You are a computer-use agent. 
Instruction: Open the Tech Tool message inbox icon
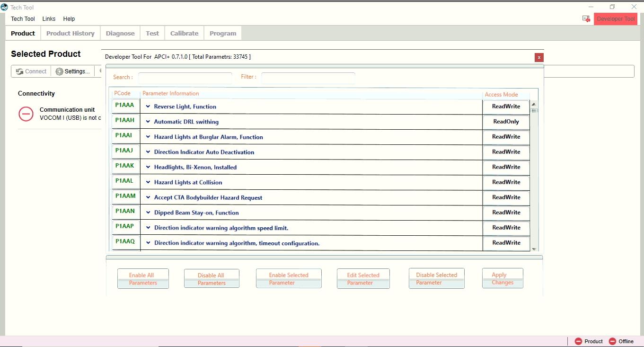586,18
